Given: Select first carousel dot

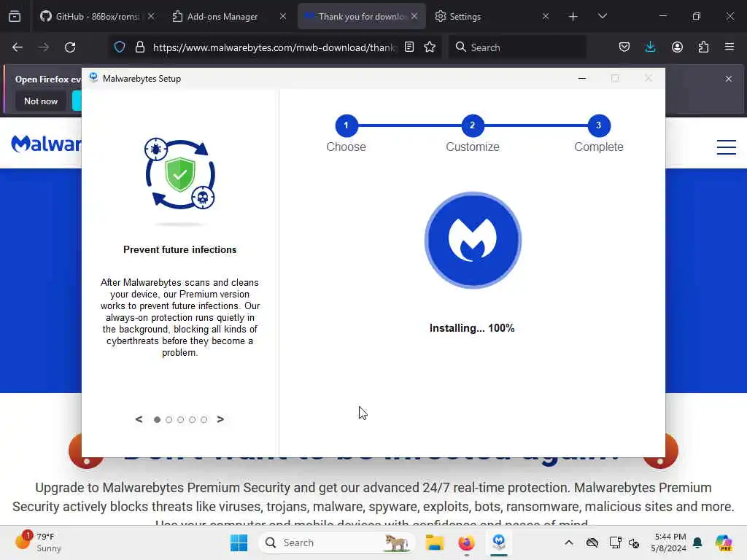Looking at the screenshot, I should (158, 419).
